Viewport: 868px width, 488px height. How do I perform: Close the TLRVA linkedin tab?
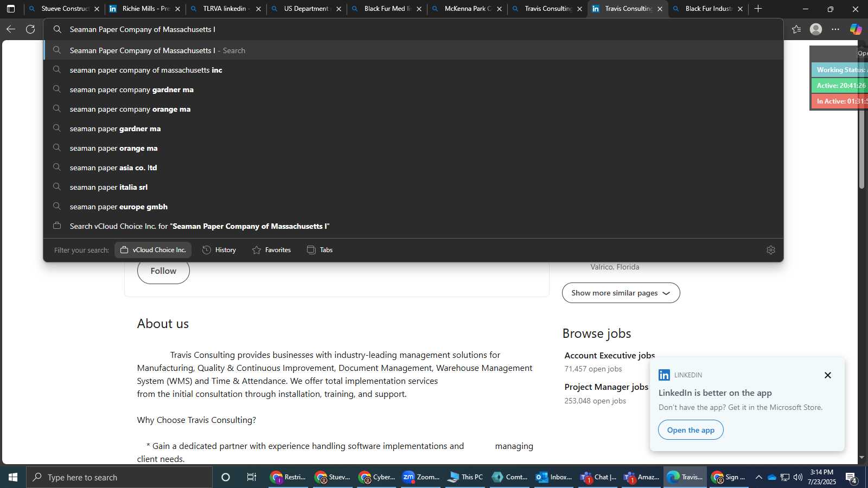258,9
